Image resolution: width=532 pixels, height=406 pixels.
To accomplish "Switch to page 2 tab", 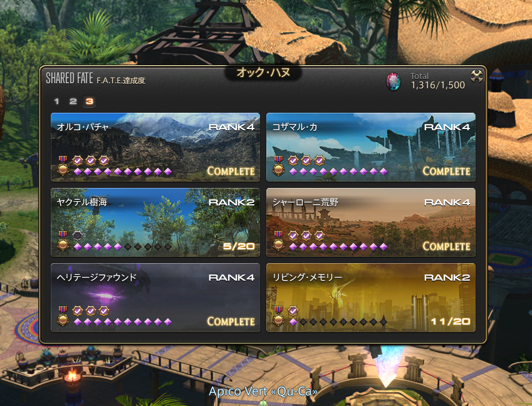I will [x=73, y=101].
